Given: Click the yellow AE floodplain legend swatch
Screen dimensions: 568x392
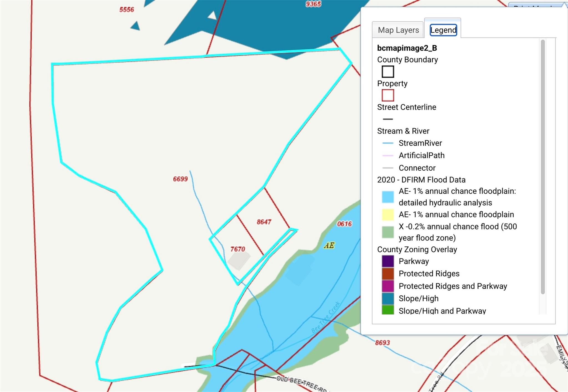Looking at the screenshot, I should (388, 214).
